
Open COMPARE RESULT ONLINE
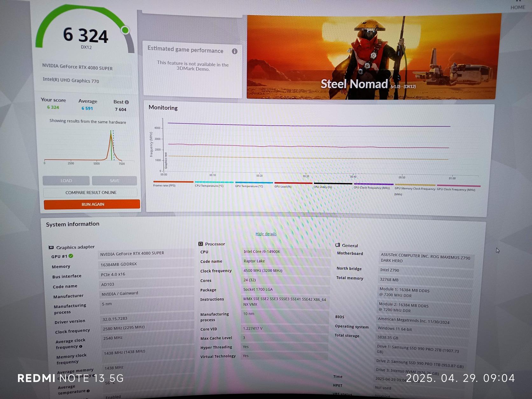91,192
